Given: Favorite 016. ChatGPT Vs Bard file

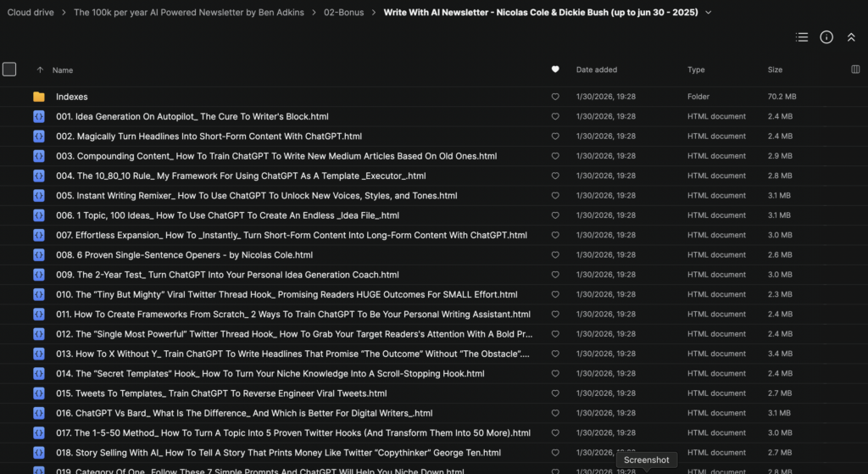Looking at the screenshot, I should click(555, 413).
